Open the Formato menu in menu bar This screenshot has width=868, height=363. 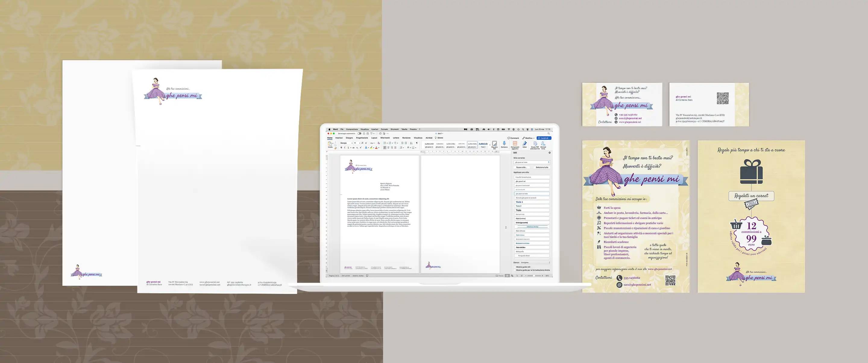[385, 129]
